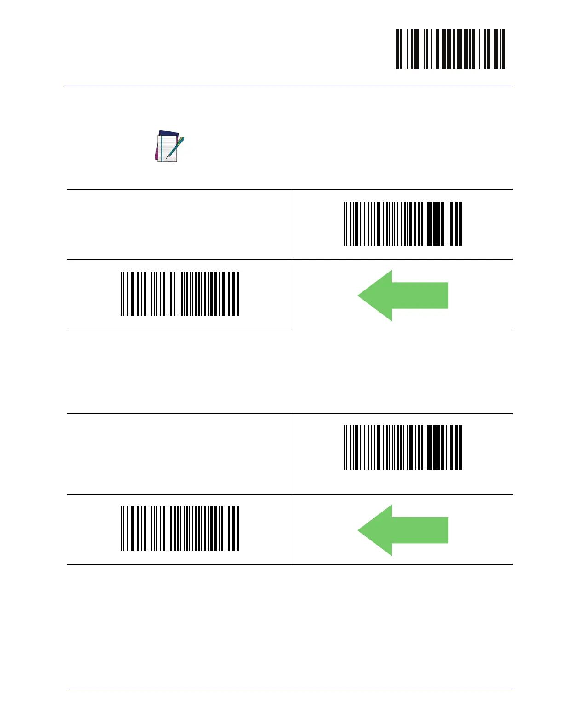This screenshot has width=563, height=728.
Task: Click the barcode in the page header
Action: (x=450, y=49)
